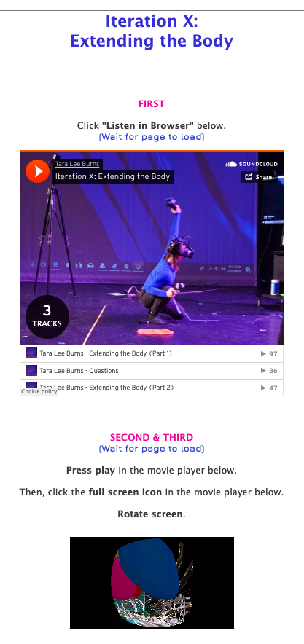Click the Questions track thumbnail
Viewport: 304px width, 644px height.
(31, 371)
